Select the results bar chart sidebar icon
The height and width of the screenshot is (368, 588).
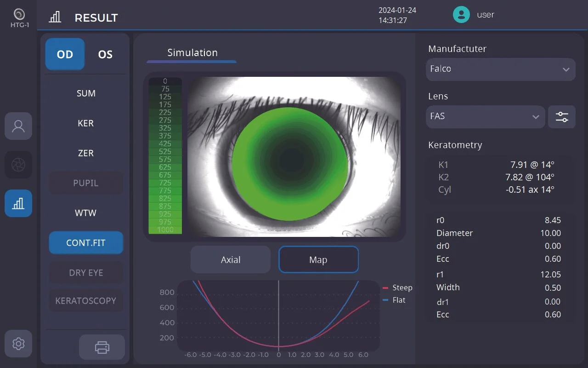(x=18, y=203)
